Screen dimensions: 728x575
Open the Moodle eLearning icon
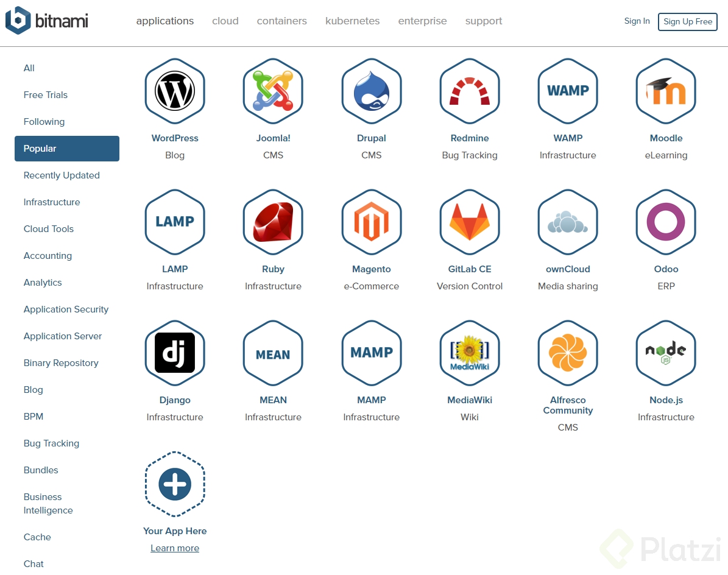coord(666,91)
